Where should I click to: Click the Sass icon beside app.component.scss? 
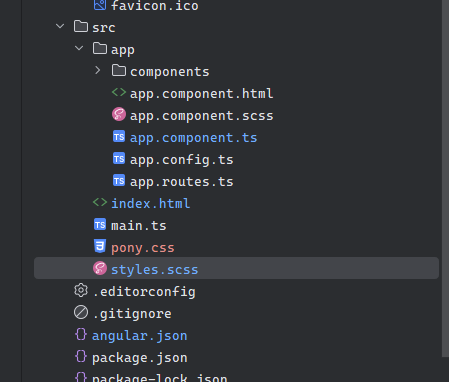[x=119, y=114]
